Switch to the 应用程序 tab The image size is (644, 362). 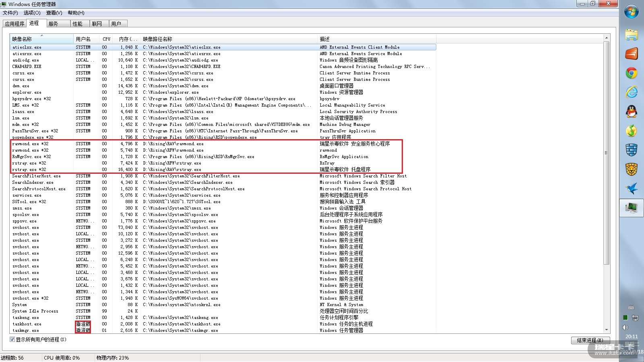[x=15, y=24]
